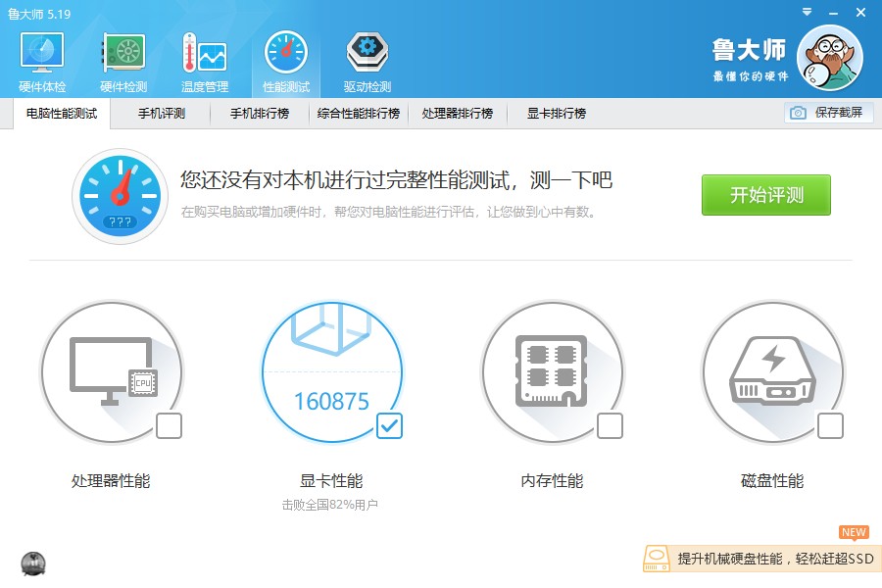Click the camera icon beside 保存截屏

click(x=800, y=114)
